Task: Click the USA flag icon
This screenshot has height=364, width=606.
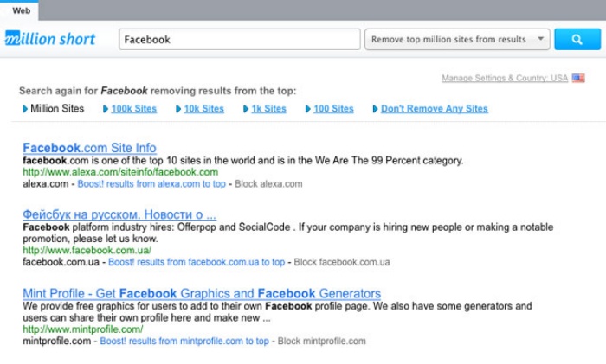Action: [x=578, y=78]
